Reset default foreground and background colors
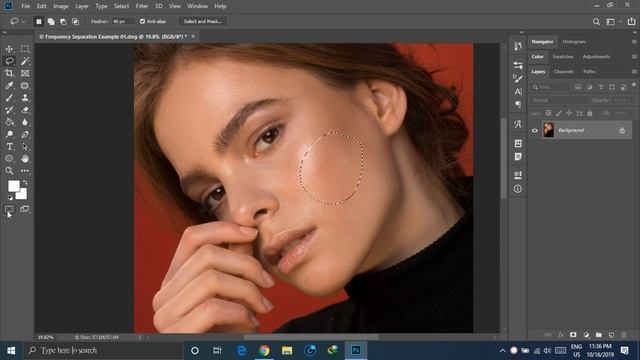 pos(10,198)
